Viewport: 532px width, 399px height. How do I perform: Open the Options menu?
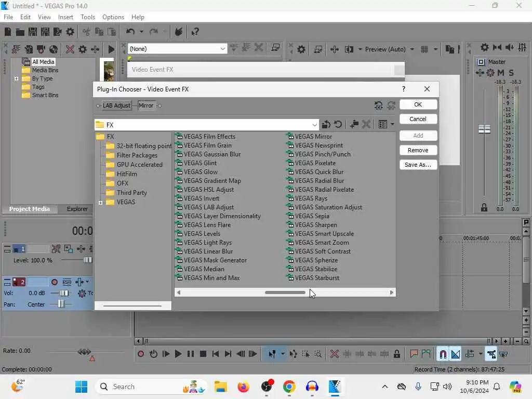pyautogui.click(x=113, y=17)
